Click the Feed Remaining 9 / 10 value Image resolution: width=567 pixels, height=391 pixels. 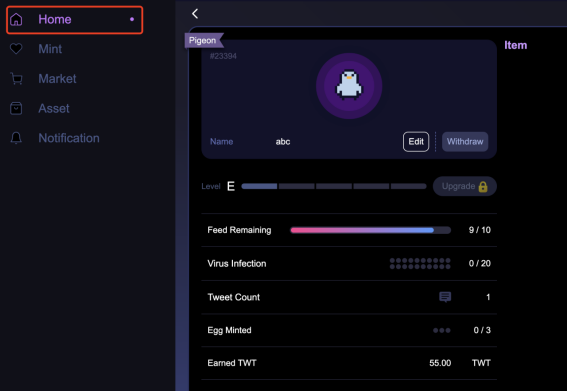pos(479,230)
